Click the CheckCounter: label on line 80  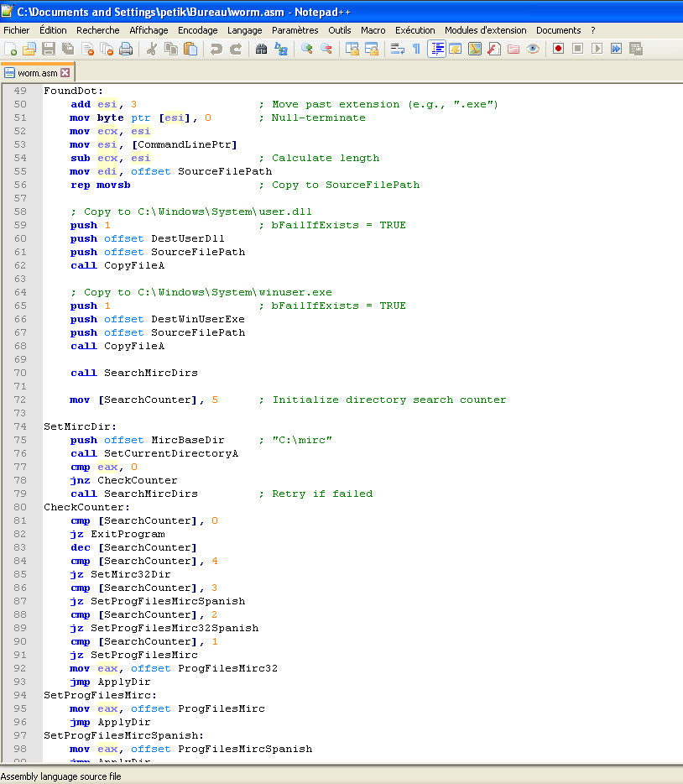[87, 507]
